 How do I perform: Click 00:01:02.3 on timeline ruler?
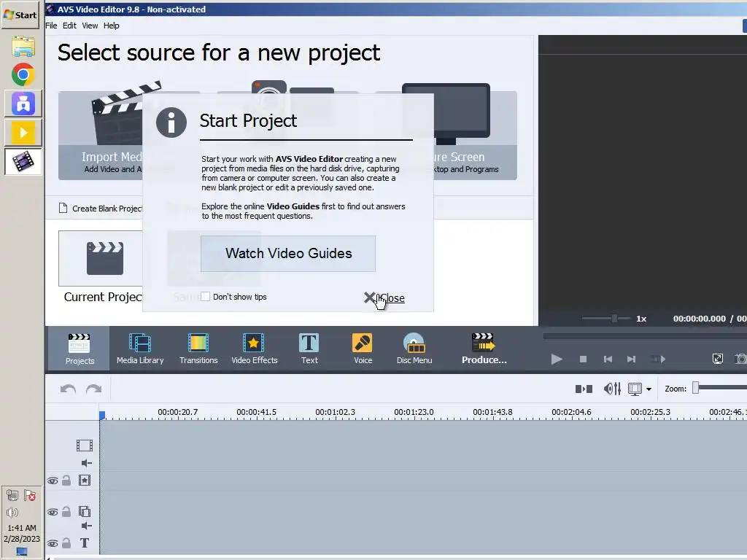click(x=335, y=412)
